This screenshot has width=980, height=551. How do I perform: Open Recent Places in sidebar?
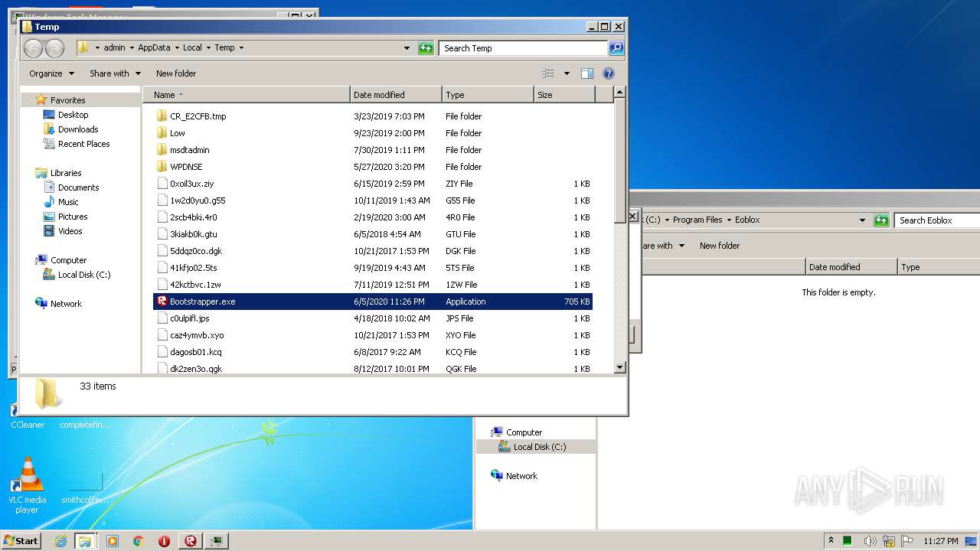click(83, 144)
